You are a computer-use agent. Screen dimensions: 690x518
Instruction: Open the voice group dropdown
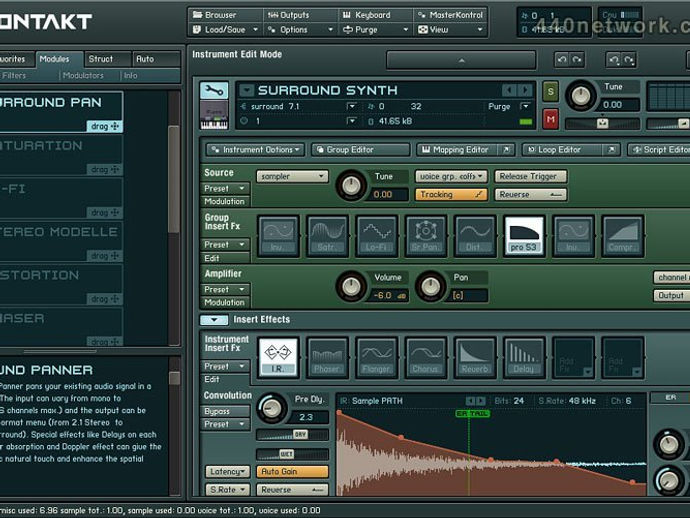pos(451,176)
